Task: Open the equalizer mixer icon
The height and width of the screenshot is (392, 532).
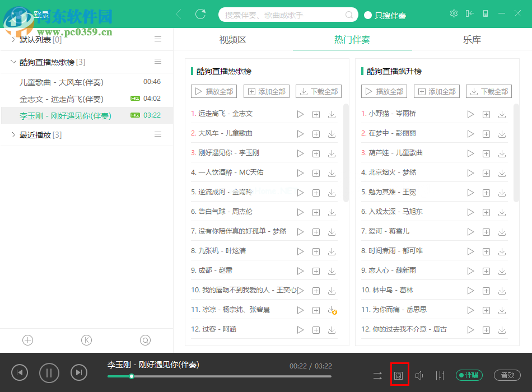Action: pos(440,375)
